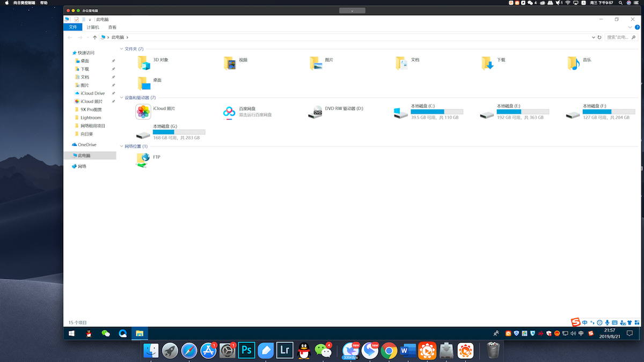Open Photoshop from the macOS dock
The width and height of the screenshot is (644, 362).
click(x=247, y=351)
